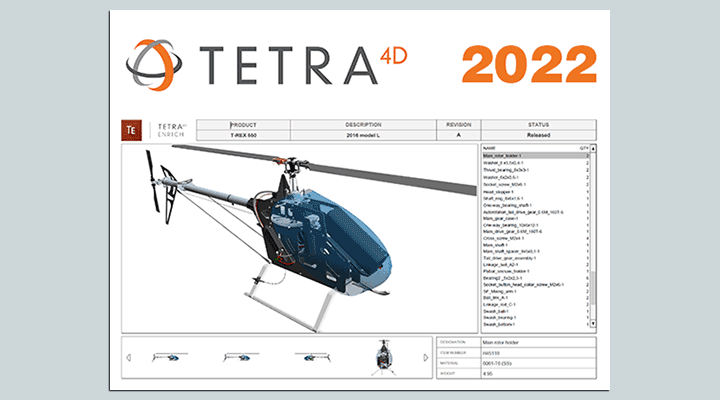Select the 'Ball_link_A-1' row
Viewport: 720px width, 400px height.
535,298
